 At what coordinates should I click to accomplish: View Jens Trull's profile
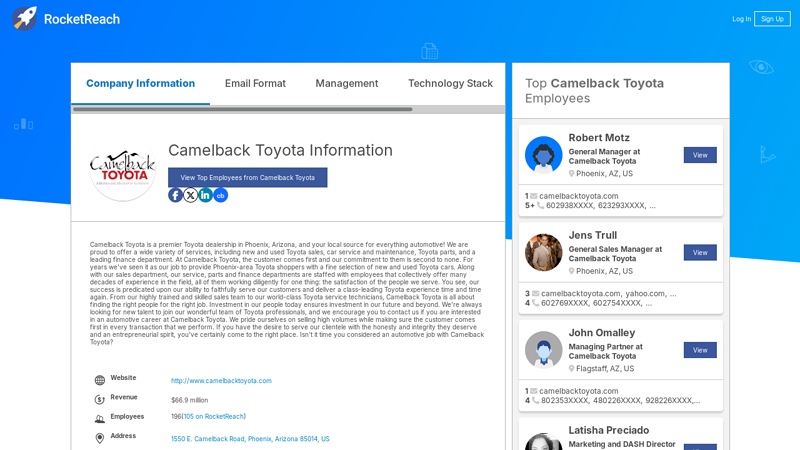[x=700, y=253]
